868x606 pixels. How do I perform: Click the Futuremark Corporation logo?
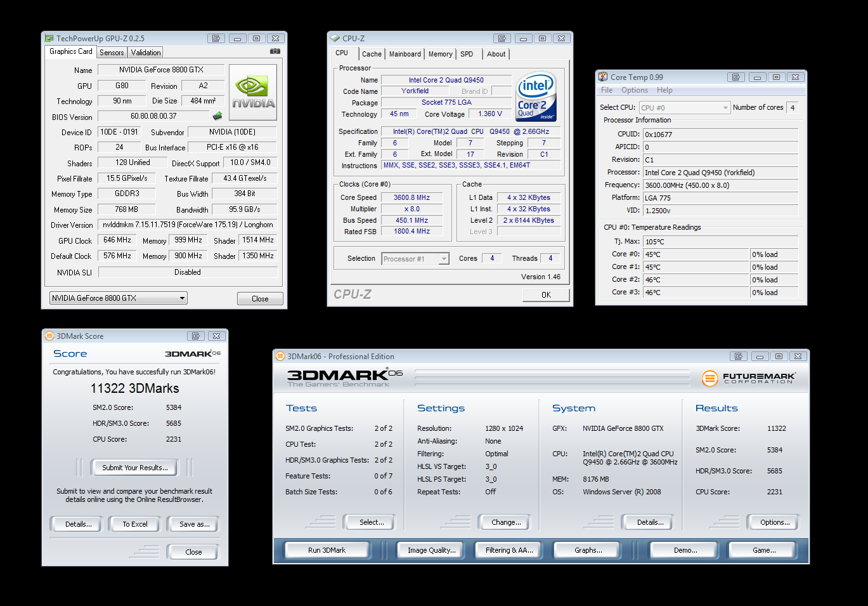tap(748, 378)
